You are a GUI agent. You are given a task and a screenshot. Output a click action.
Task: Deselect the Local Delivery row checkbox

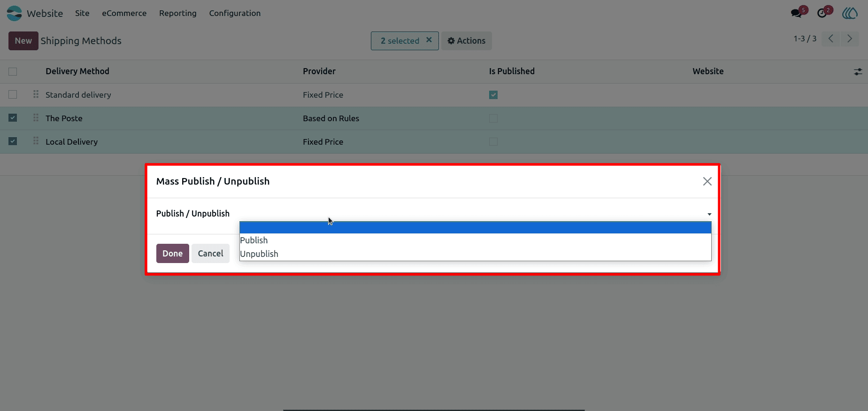coord(13,141)
